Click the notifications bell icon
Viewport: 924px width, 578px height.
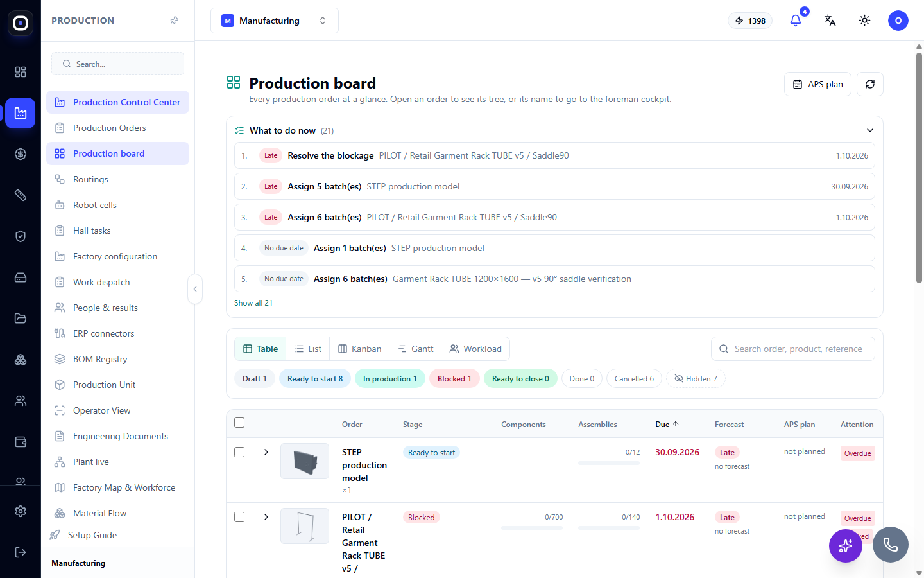(x=796, y=21)
